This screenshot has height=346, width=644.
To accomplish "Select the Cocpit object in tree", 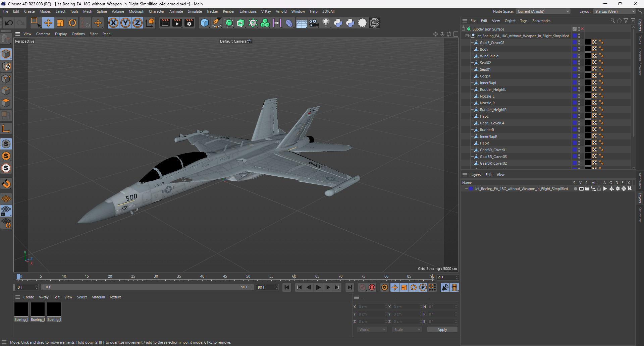I will (485, 76).
